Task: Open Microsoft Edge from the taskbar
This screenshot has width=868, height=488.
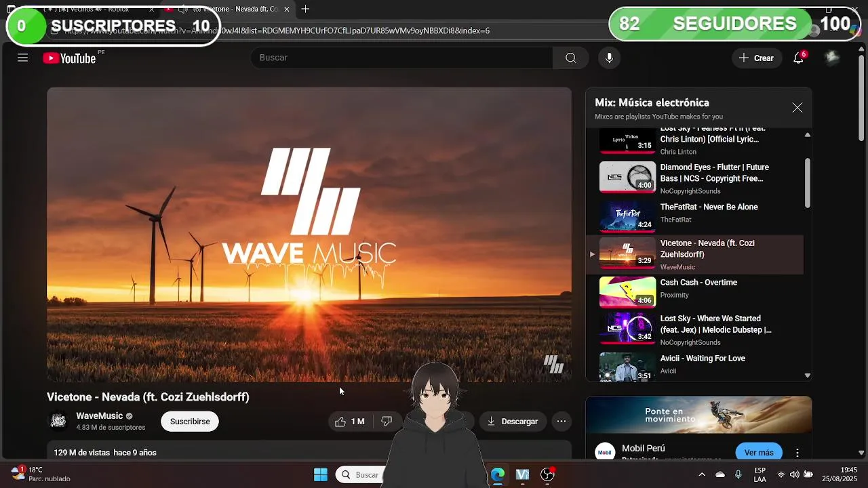Action: [x=498, y=474]
